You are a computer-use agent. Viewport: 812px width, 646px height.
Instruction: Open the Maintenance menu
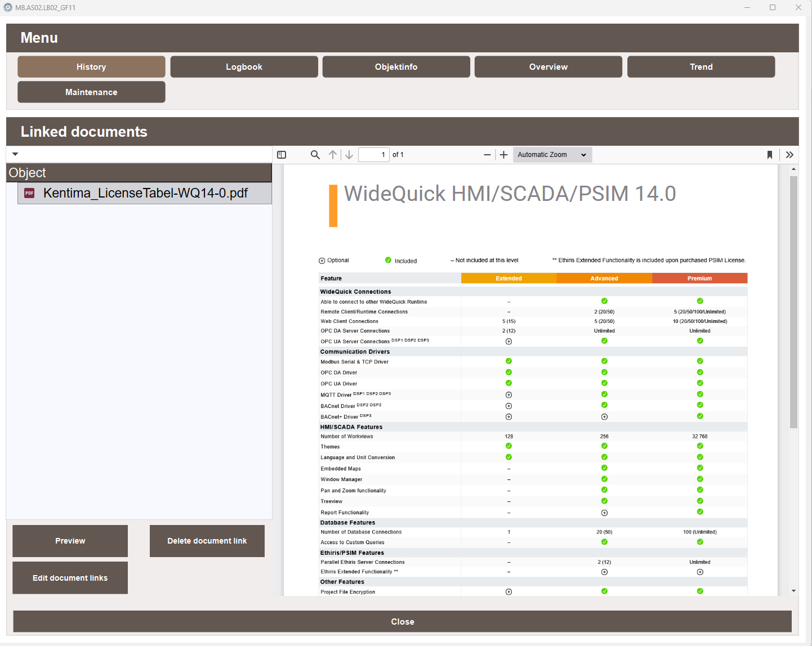pyautogui.click(x=91, y=92)
